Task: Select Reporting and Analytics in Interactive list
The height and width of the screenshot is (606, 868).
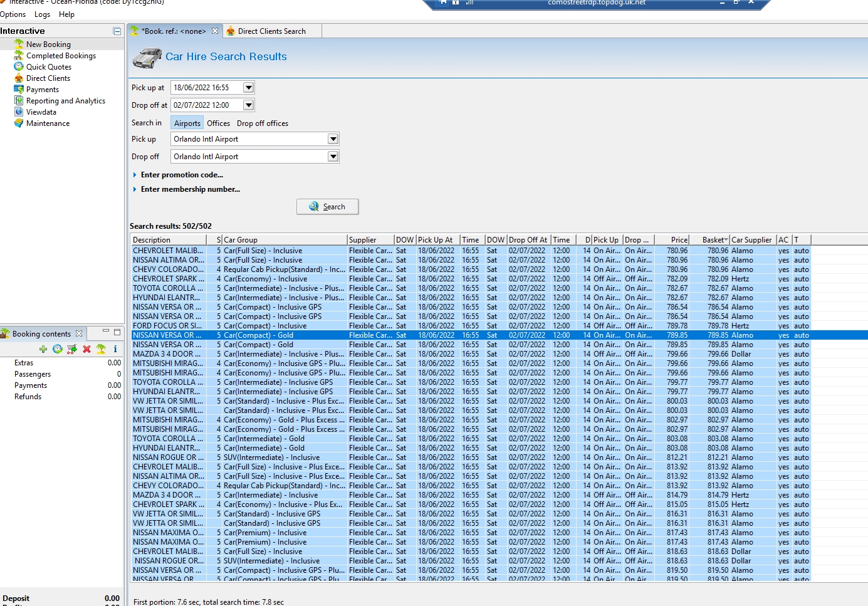Action: [x=66, y=101]
